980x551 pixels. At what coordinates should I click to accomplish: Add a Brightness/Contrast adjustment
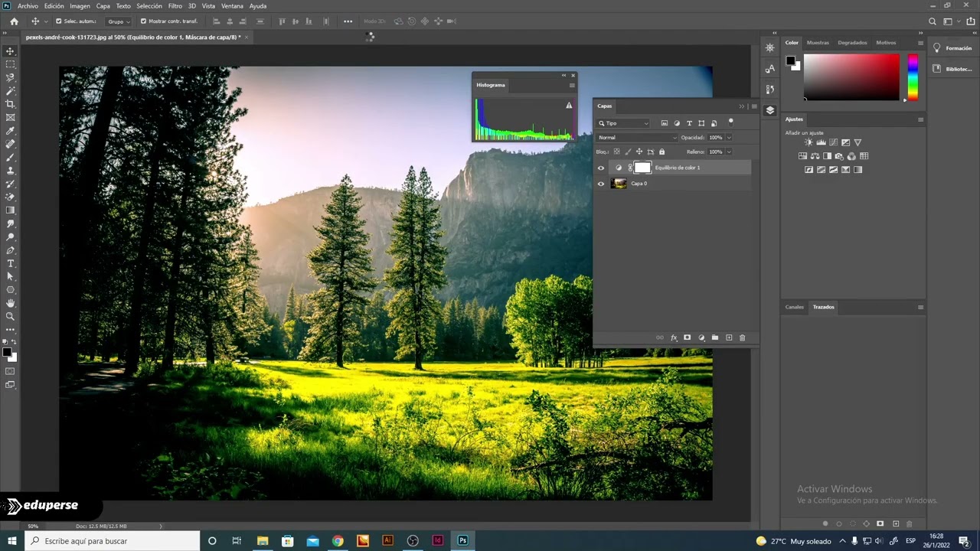[x=808, y=142]
